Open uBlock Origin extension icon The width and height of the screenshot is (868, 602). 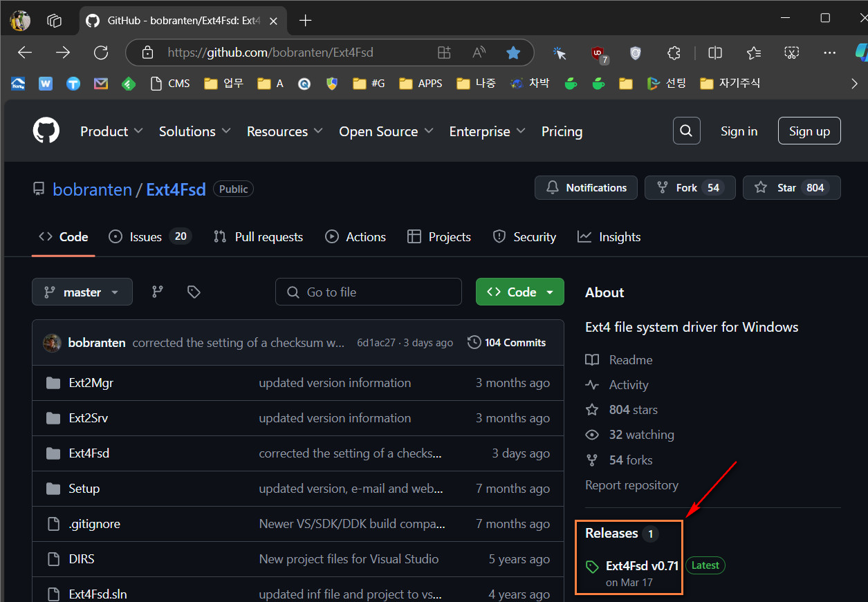598,53
